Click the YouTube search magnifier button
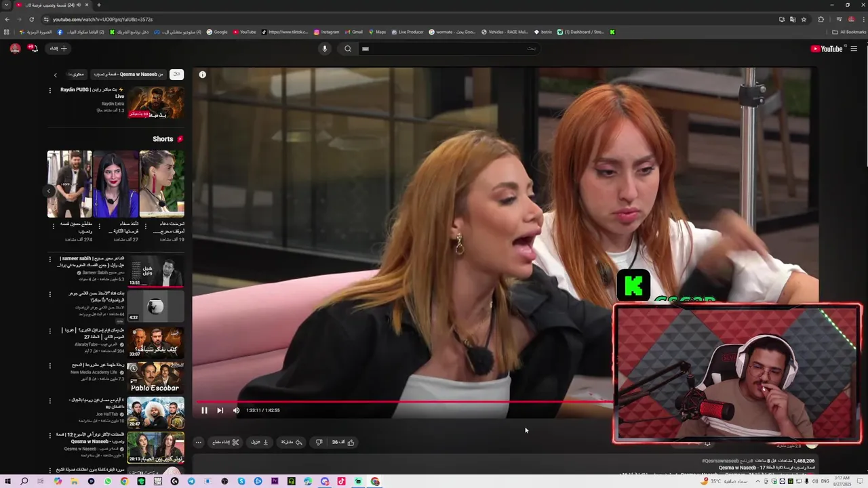 [x=348, y=48]
